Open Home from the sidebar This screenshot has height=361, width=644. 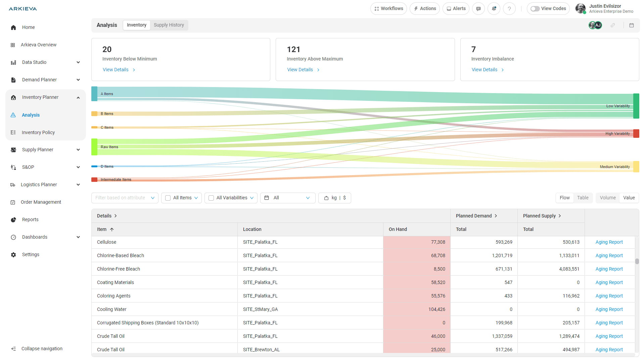tap(29, 27)
